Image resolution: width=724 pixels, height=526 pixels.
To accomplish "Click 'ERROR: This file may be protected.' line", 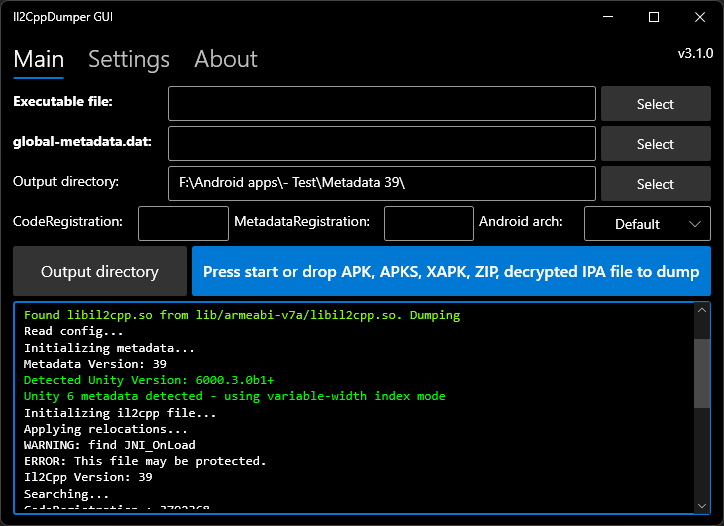I will (145, 461).
